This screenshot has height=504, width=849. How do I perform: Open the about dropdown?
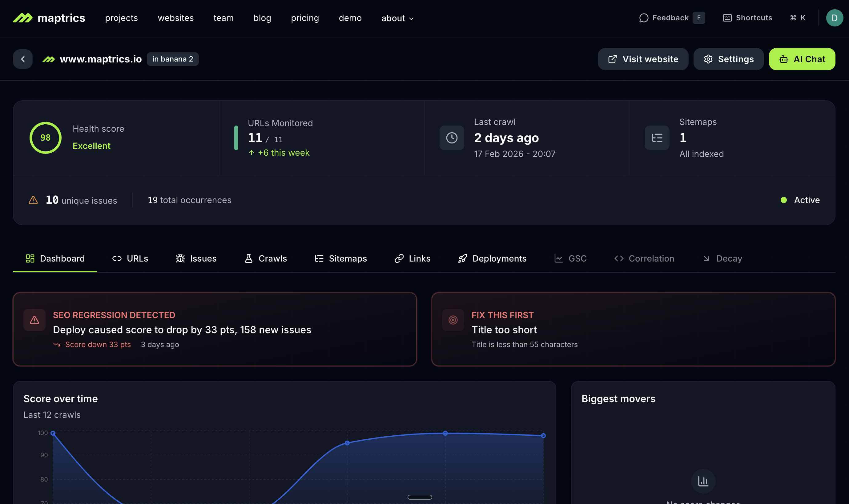click(x=397, y=18)
